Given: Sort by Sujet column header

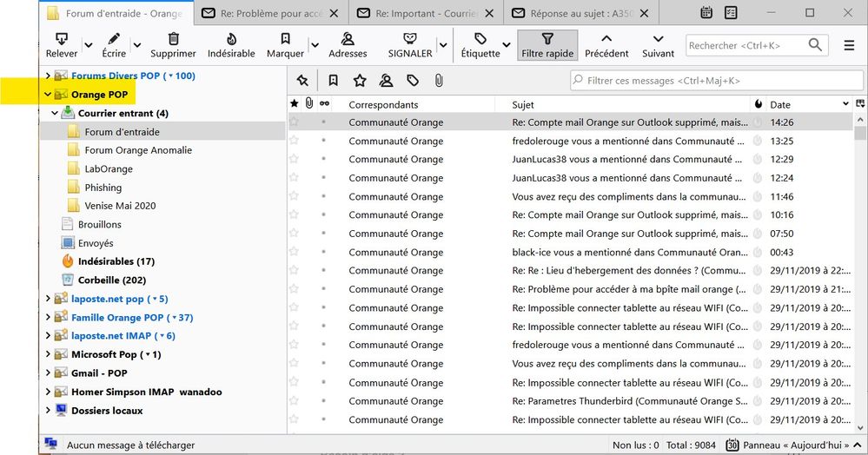Looking at the screenshot, I should (622, 104).
